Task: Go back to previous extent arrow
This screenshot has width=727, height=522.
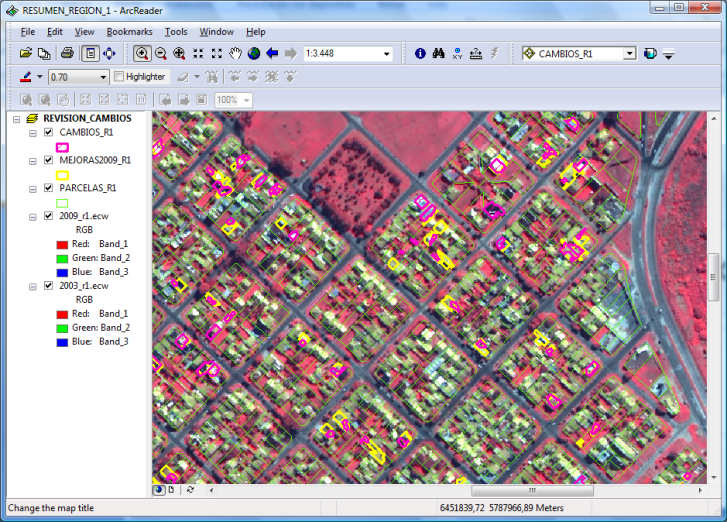Action: click(x=272, y=53)
